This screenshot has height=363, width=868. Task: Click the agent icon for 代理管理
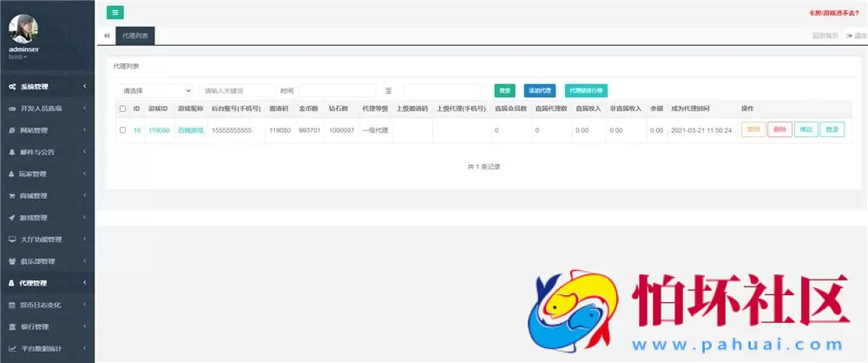(x=11, y=283)
